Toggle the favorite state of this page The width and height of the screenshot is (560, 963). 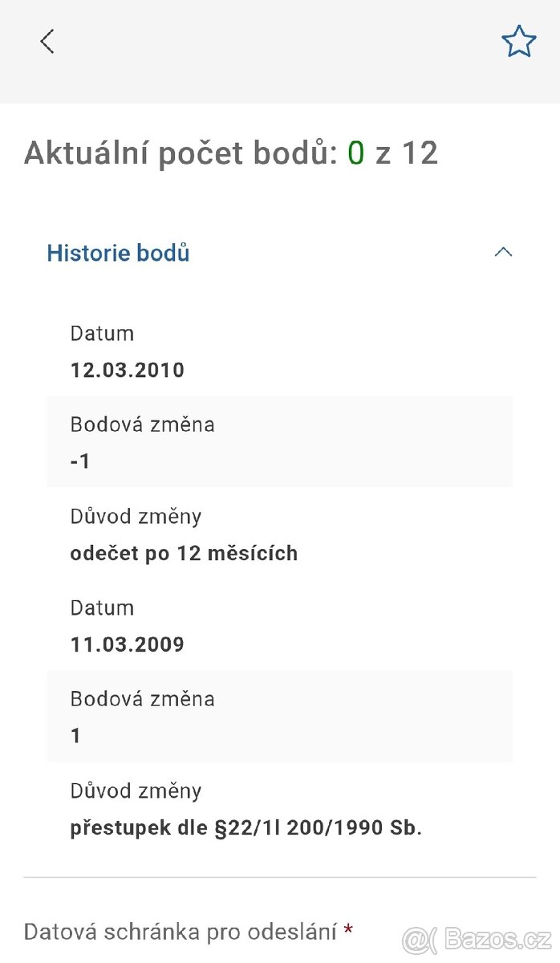coord(518,40)
